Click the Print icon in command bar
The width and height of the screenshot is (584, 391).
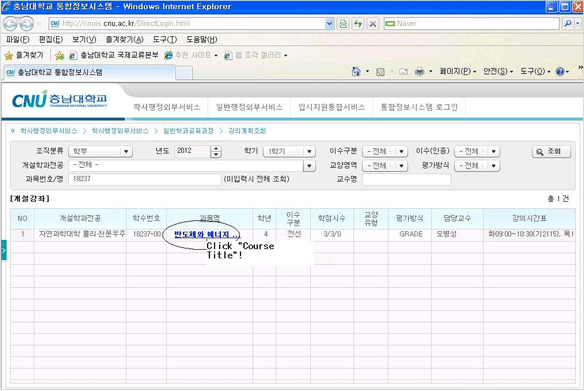pos(419,71)
